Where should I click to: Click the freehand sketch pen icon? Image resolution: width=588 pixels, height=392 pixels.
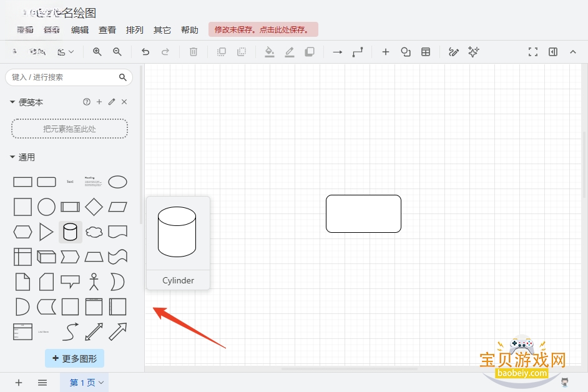pyautogui.click(x=453, y=52)
